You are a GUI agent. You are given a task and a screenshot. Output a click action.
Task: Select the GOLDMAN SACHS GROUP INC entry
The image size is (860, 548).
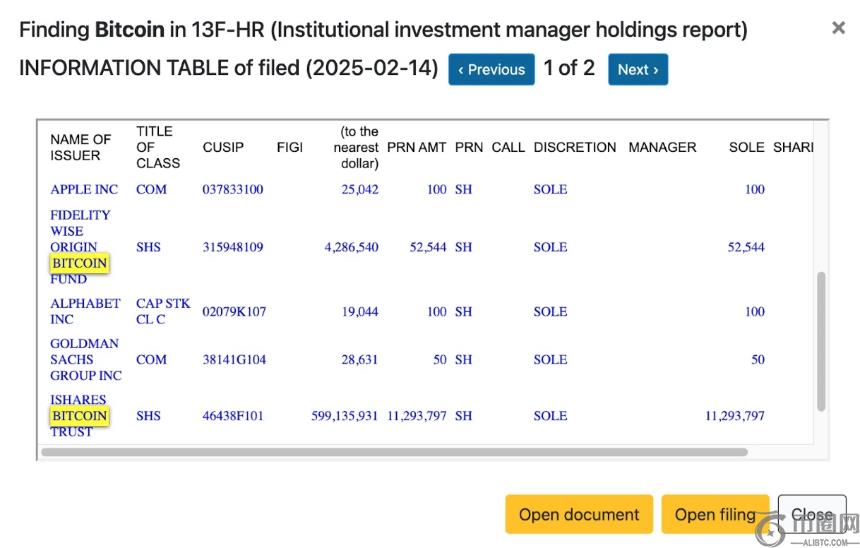click(85, 359)
